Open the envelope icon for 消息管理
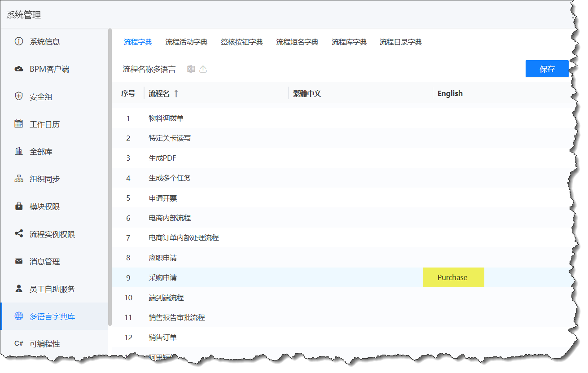Viewport: 588px width, 373px height. click(x=18, y=261)
